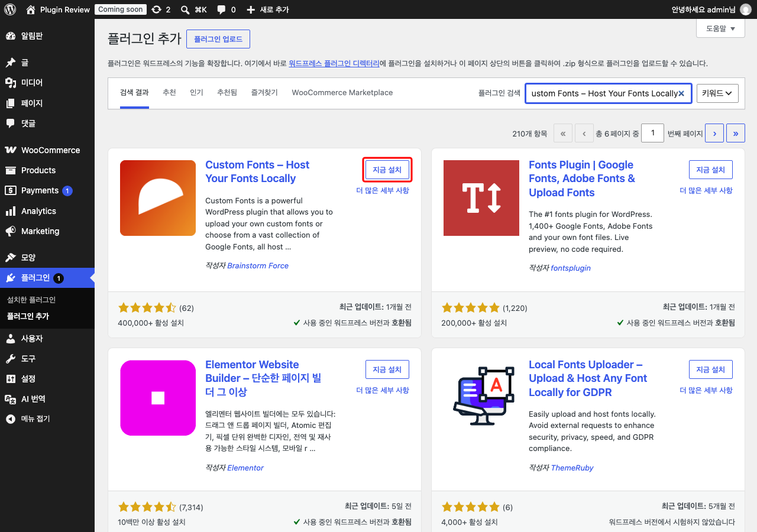This screenshot has width=757, height=532.
Task: View 더 많은 세부 사항 for Local Fonts Uploader
Action: pyautogui.click(x=706, y=390)
